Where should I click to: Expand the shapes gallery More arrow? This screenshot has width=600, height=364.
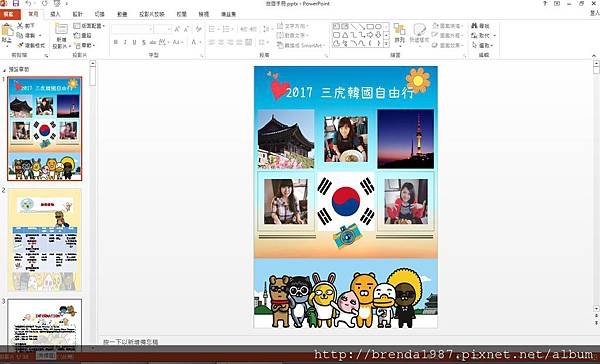point(386,44)
